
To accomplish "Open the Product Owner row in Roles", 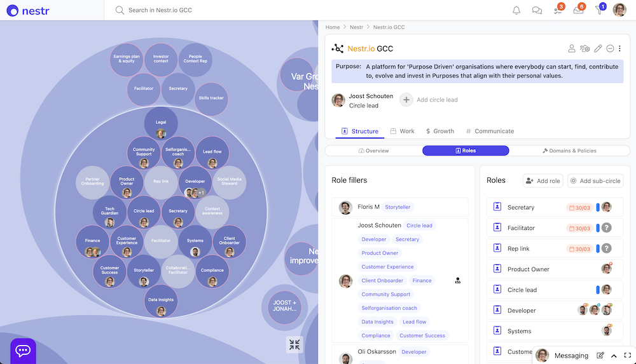I will [555, 269].
